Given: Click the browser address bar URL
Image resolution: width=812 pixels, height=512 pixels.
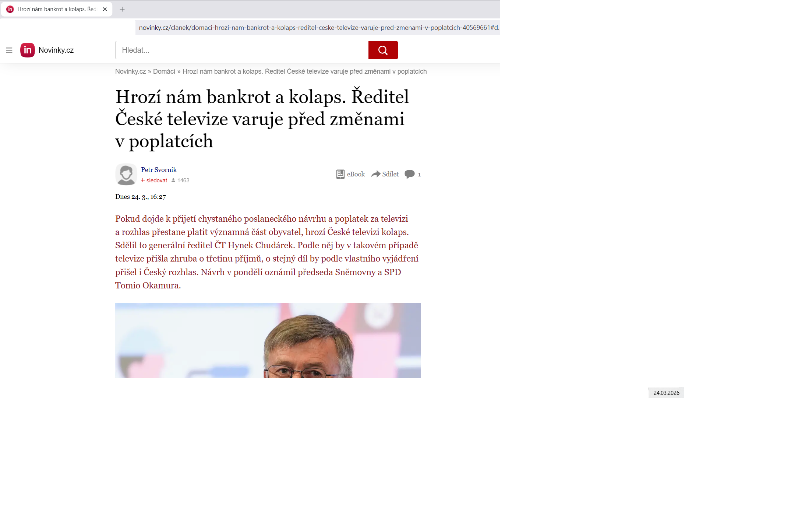Looking at the screenshot, I should point(318,28).
